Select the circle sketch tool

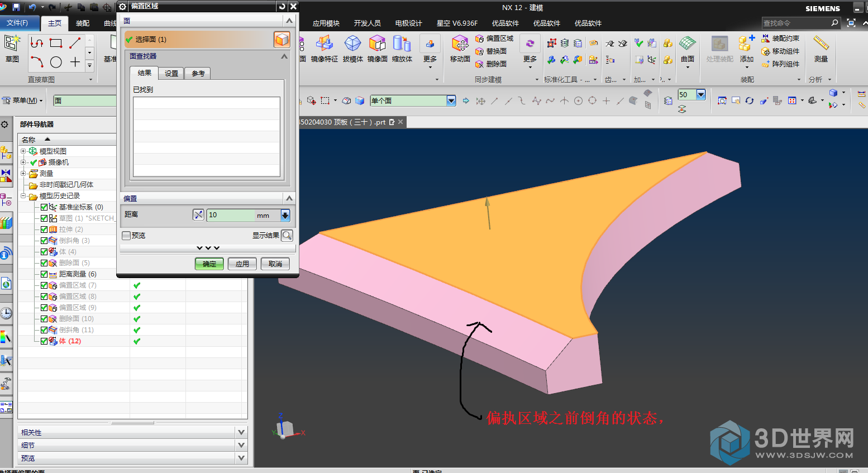[x=56, y=62]
